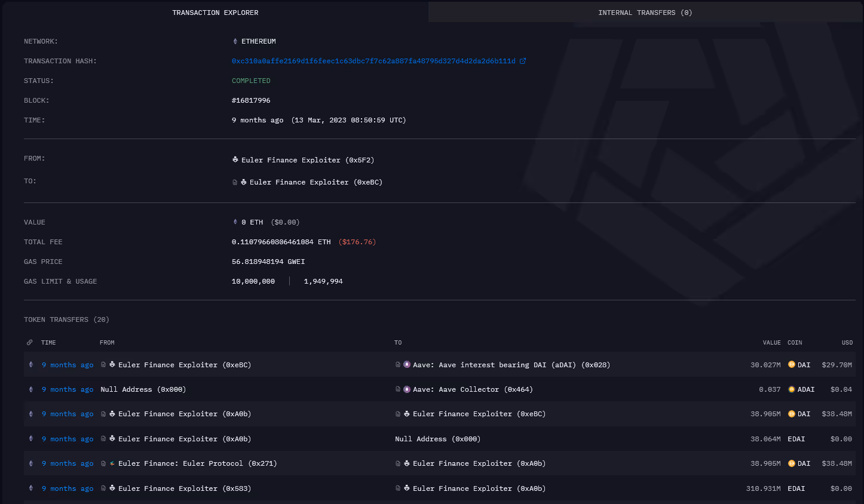Click the Euler logo beside Exploiter (0x5F2) in FROM

pos(235,159)
